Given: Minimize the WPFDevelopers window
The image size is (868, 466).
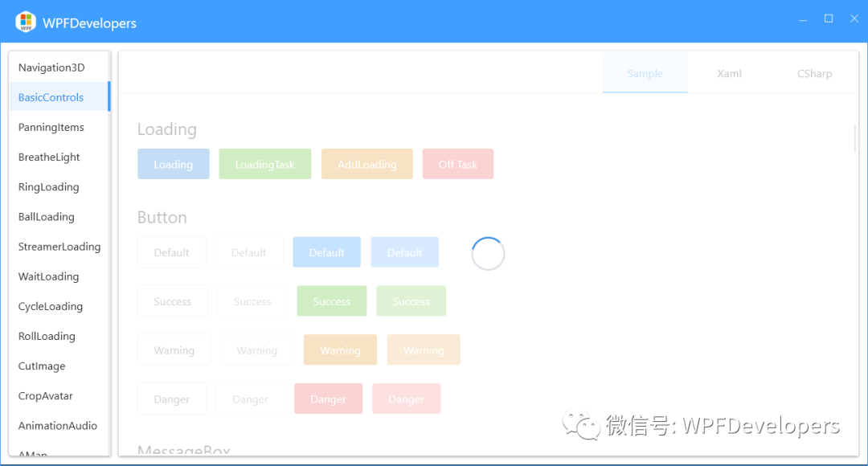Looking at the screenshot, I should 802,19.
